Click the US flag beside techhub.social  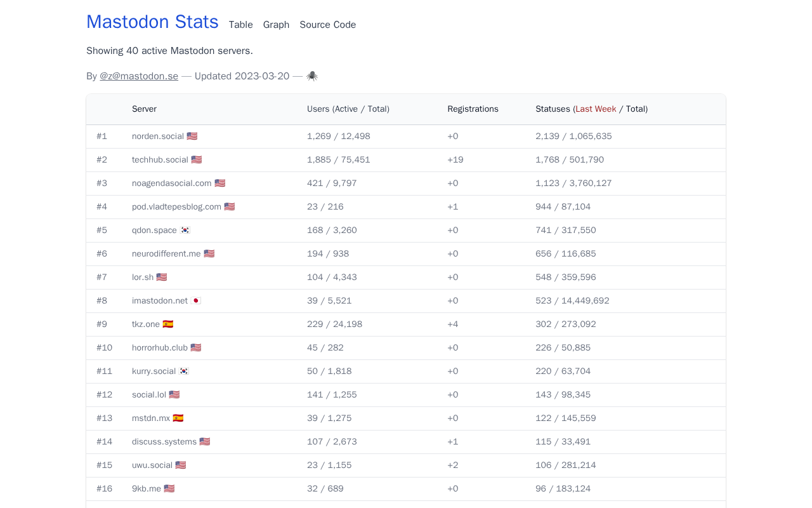pos(197,160)
